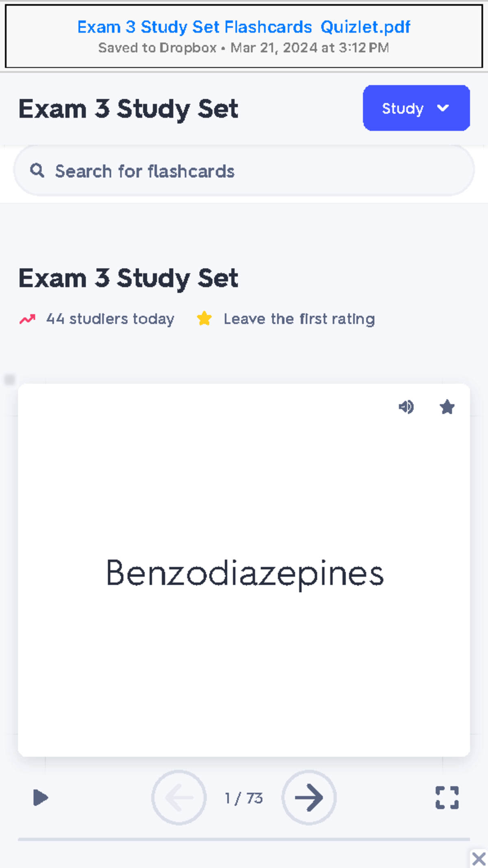Toggle favorite status of current card
This screenshot has width=488, height=868.
pyautogui.click(x=447, y=407)
